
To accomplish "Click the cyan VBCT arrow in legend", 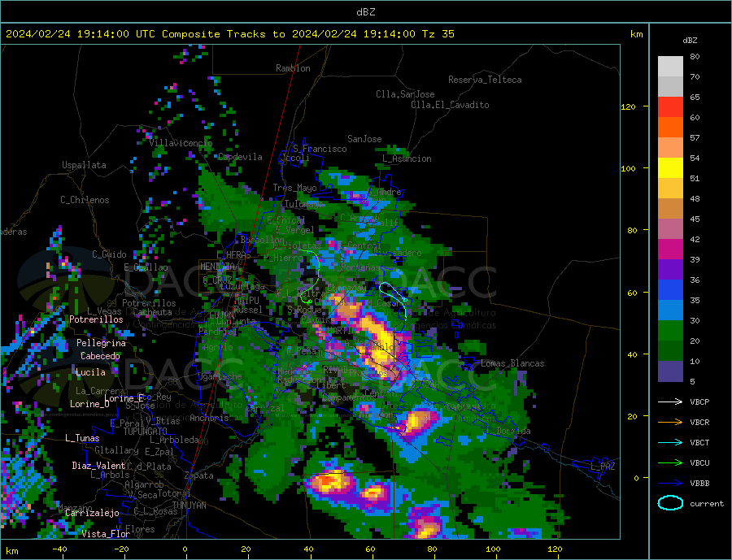I will [670, 442].
